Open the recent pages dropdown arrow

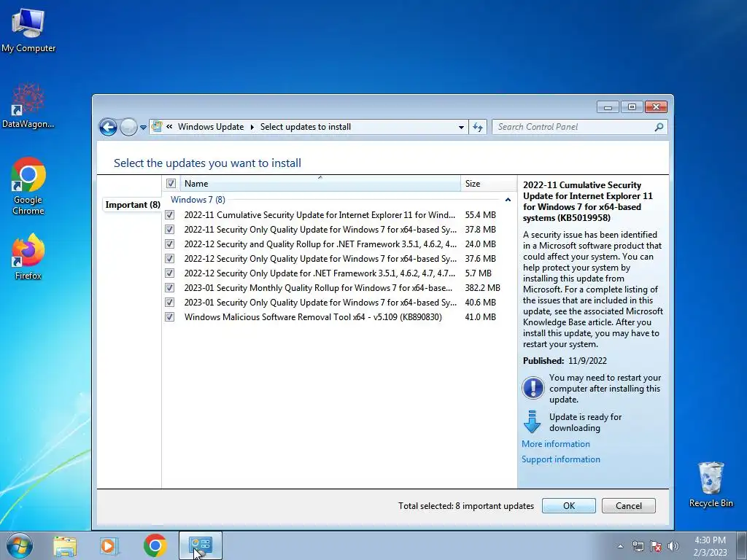pyautogui.click(x=143, y=128)
